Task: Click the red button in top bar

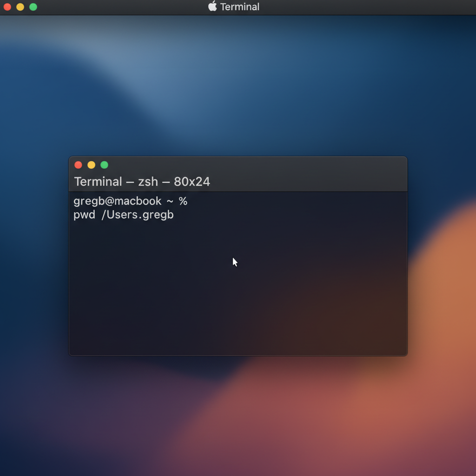Action: tap(7, 7)
